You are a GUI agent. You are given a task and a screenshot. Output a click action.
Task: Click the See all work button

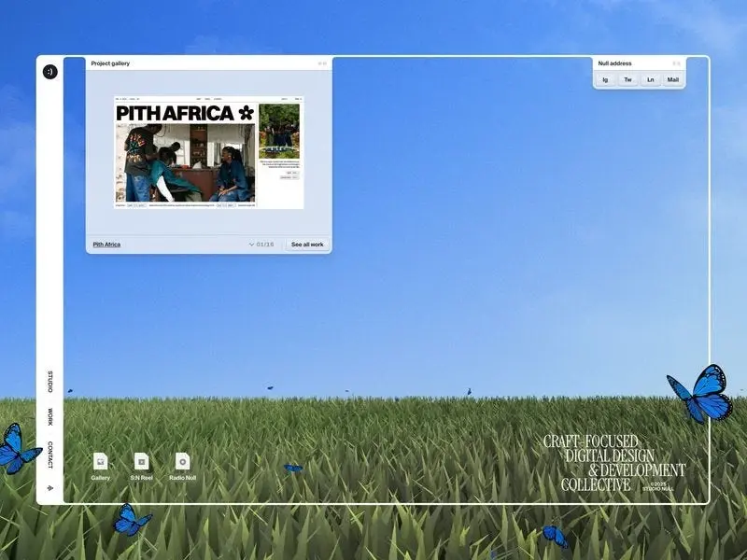point(307,245)
